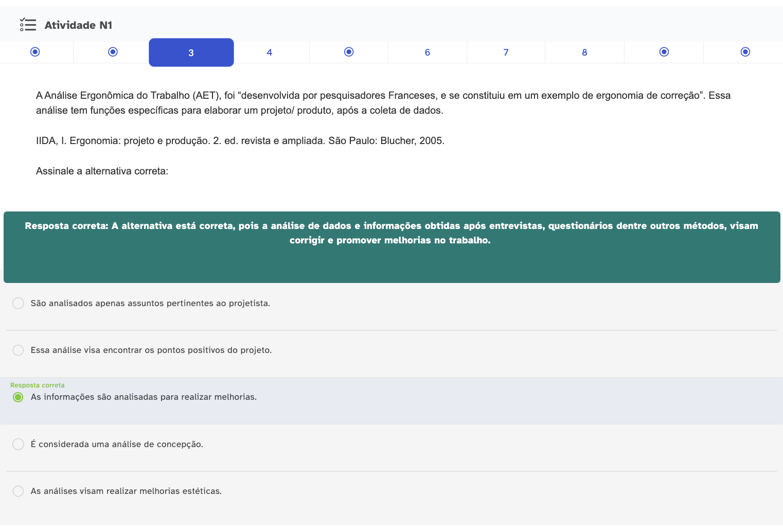783x532 pixels.
Task: Click the small green 'Resposta correta' label
Action: pos(38,385)
